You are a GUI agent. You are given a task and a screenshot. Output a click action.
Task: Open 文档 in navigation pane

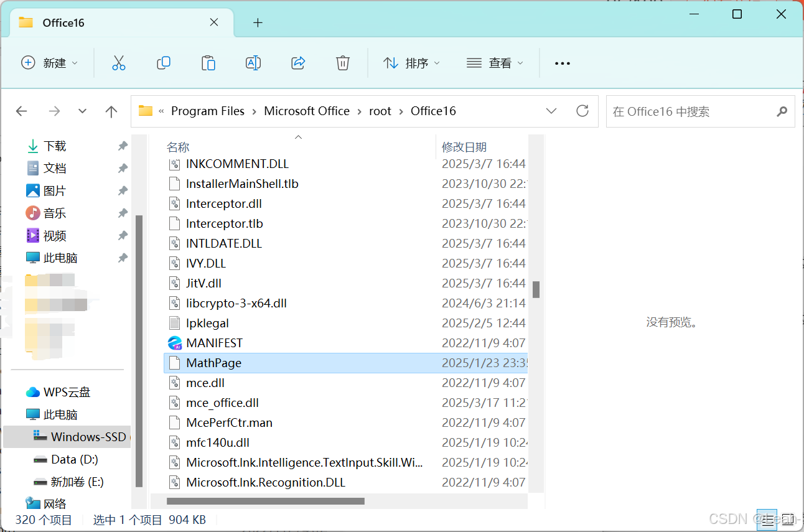tap(55, 169)
